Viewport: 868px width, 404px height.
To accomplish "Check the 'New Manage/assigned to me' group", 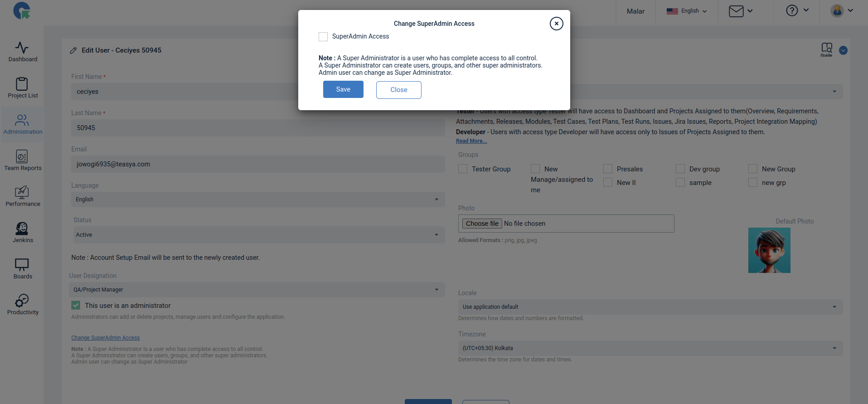I will 535,169.
